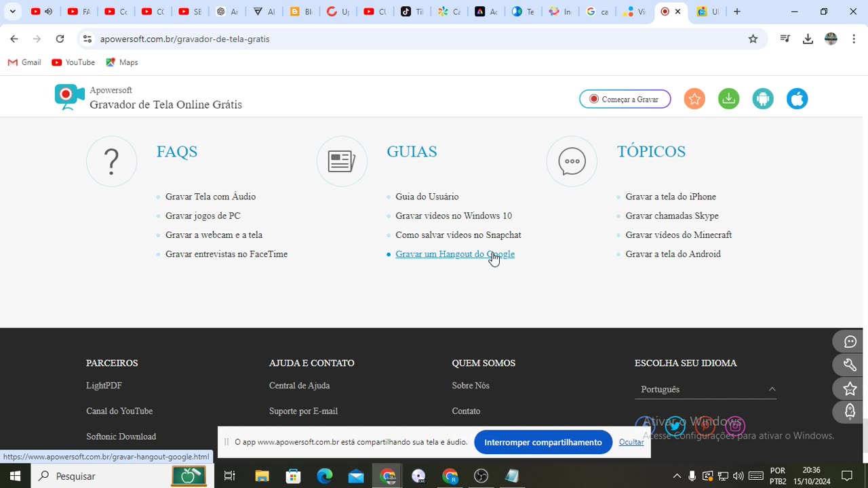The height and width of the screenshot is (488, 868).
Task: Mute the audio on first YouTube tab
Action: (48, 12)
